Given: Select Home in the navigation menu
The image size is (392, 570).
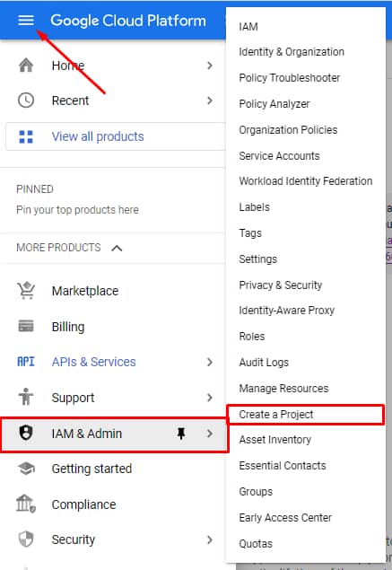Looking at the screenshot, I should pyautogui.click(x=68, y=66).
